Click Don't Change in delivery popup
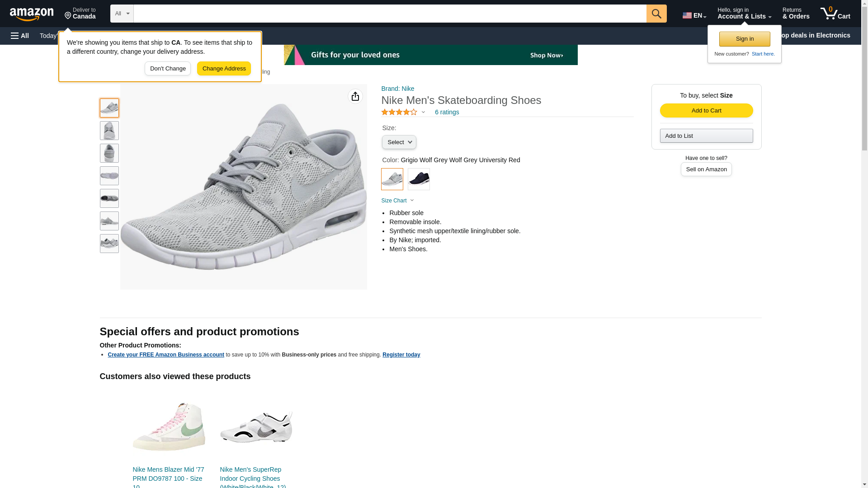The width and height of the screenshot is (868, 488). pos(168,69)
